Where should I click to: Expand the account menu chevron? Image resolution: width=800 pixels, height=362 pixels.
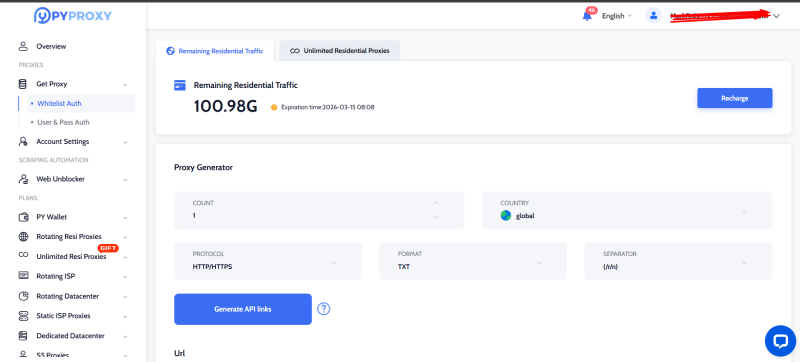[777, 16]
